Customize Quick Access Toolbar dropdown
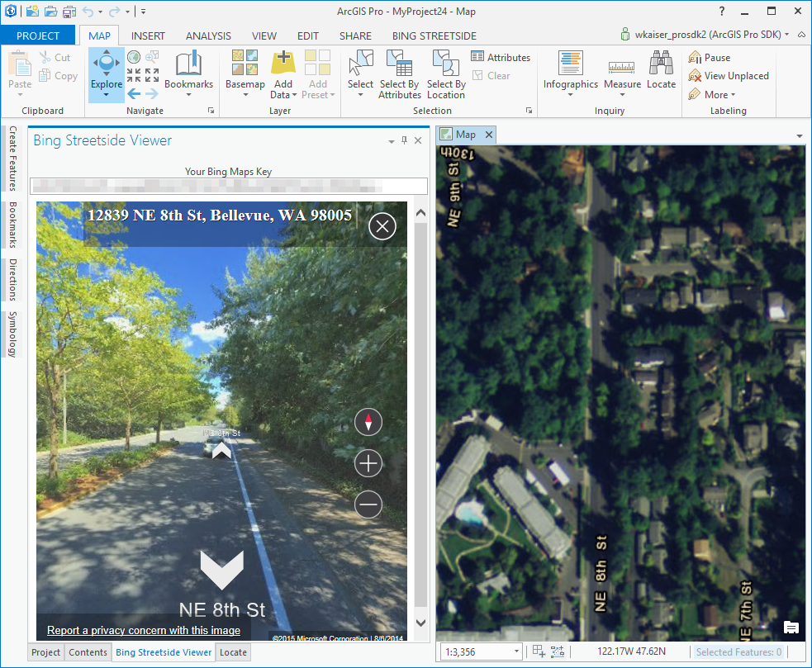812x668 pixels. [144, 12]
